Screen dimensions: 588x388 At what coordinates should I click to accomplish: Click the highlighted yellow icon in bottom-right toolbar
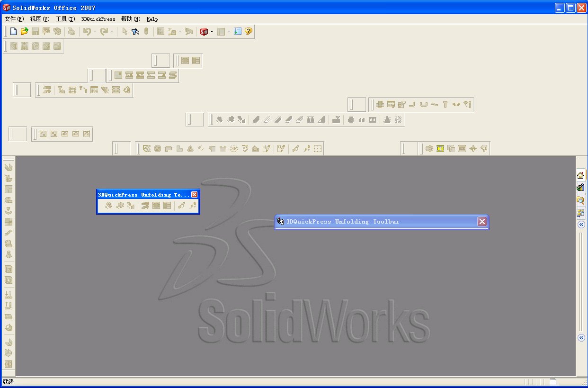coord(440,148)
